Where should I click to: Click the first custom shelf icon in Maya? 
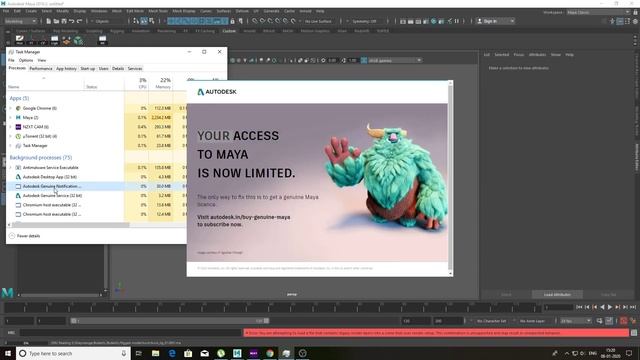20,40
